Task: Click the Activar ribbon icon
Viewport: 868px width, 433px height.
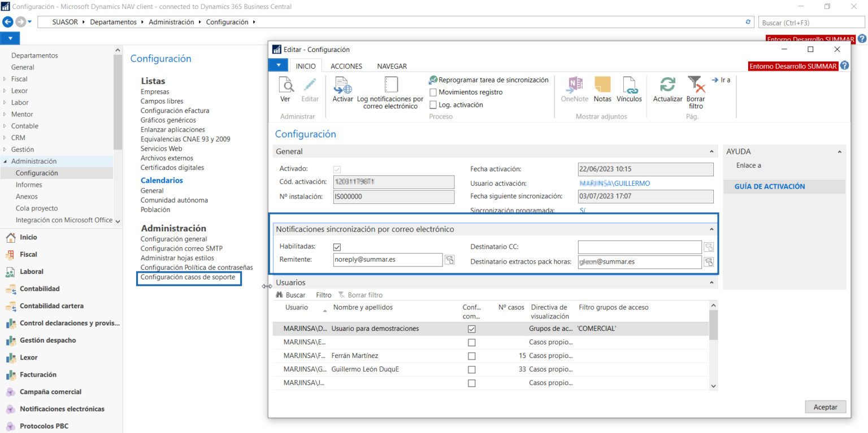Action: [x=342, y=85]
